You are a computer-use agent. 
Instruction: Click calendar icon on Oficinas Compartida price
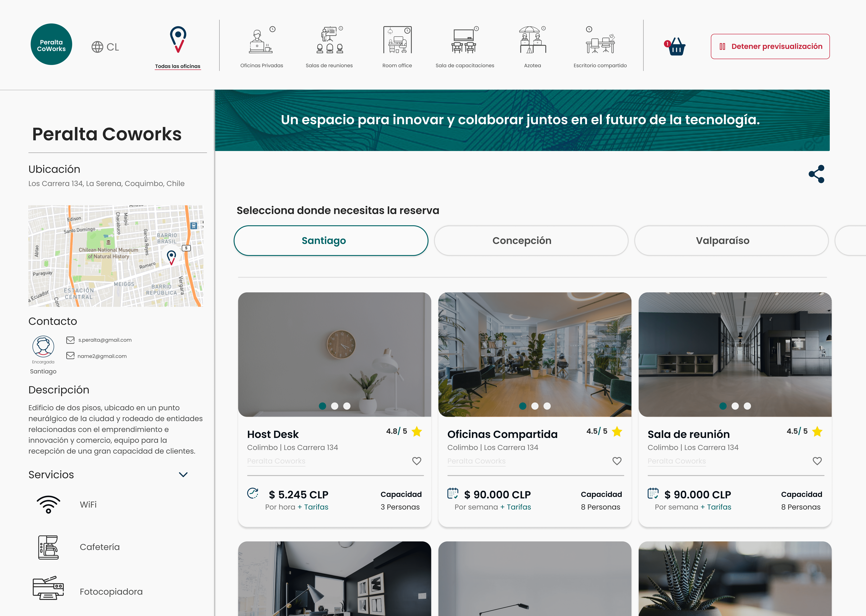pos(453,493)
